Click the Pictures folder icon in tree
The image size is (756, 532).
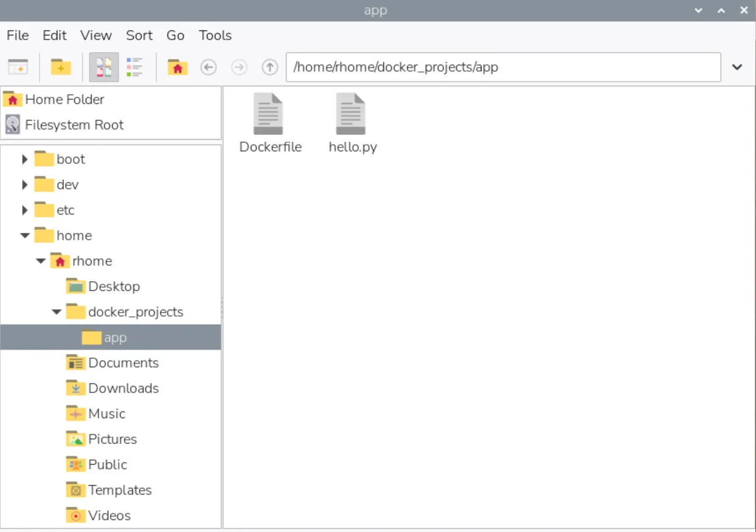click(x=75, y=439)
